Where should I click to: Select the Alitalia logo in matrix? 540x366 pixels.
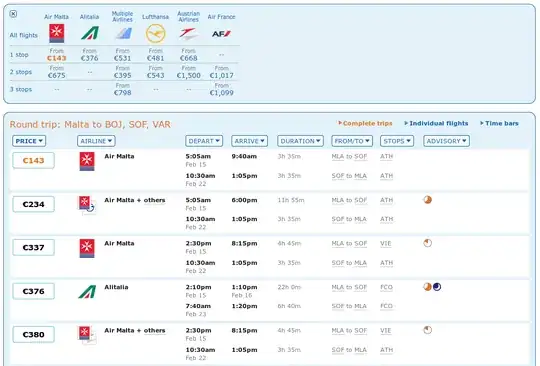point(90,33)
